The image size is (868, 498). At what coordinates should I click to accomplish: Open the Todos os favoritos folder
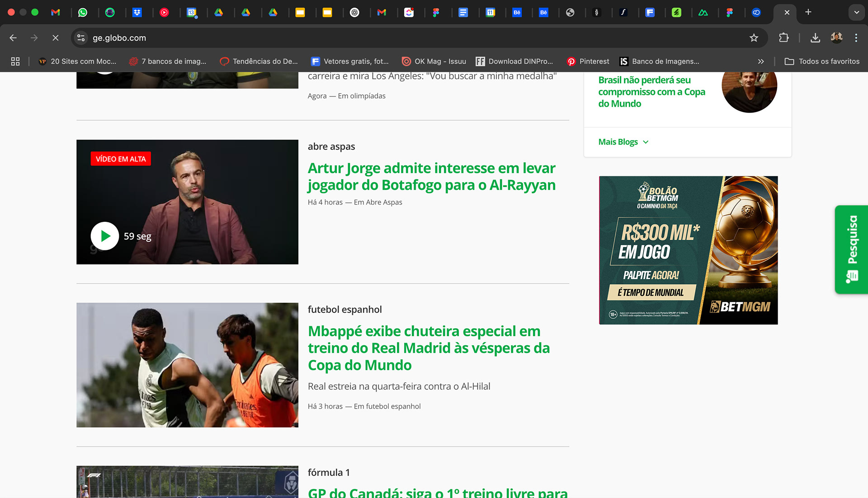pos(822,61)
